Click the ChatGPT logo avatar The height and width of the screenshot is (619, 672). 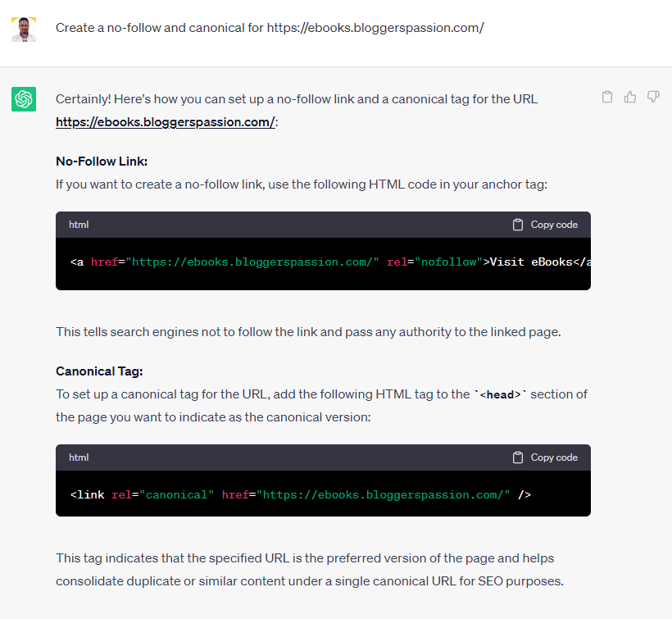24,99
